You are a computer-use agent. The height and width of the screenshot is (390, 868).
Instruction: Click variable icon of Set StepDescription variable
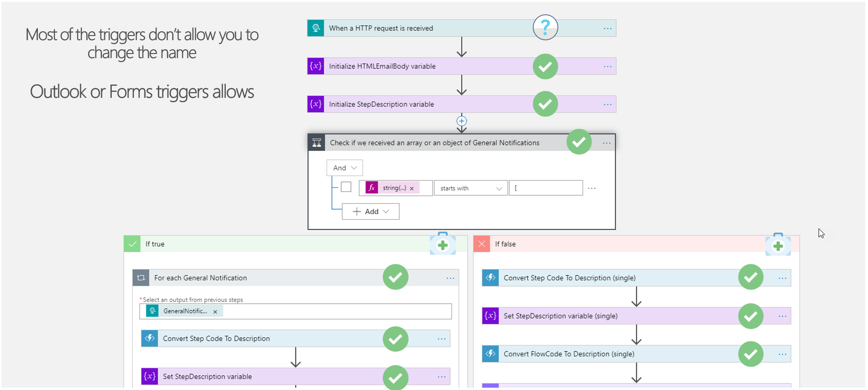coord(150,376)
